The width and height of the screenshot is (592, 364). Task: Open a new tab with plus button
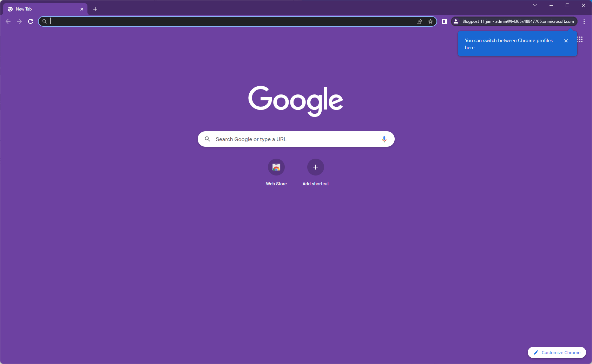point(95,9)
